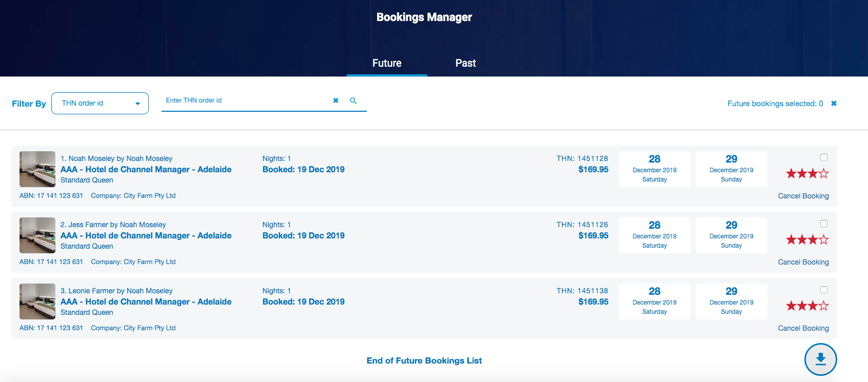This screenshot has height=382, width=868.
Task: Open hotel thumbnail for Leonie Farmer booking
Action: coord(37,301)
